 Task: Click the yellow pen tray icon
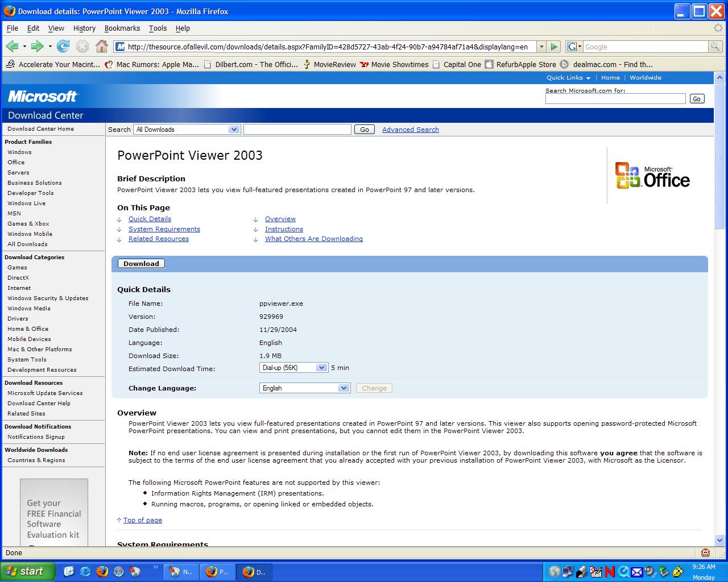tap(678, 572)
